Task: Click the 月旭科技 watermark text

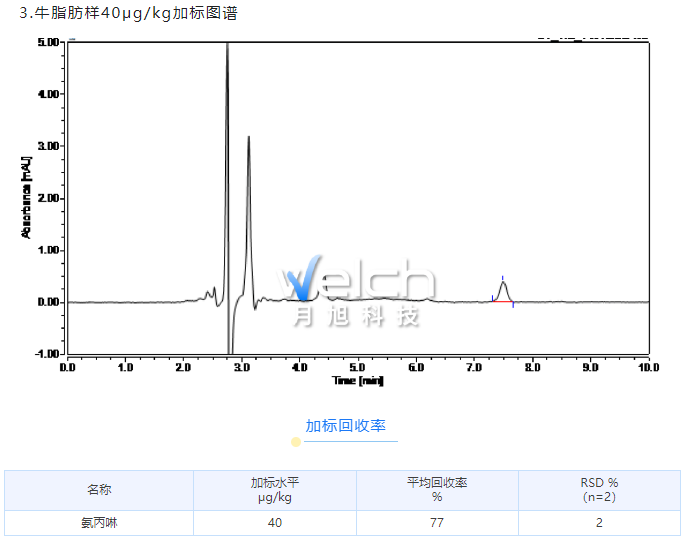Action: point(356,316)
